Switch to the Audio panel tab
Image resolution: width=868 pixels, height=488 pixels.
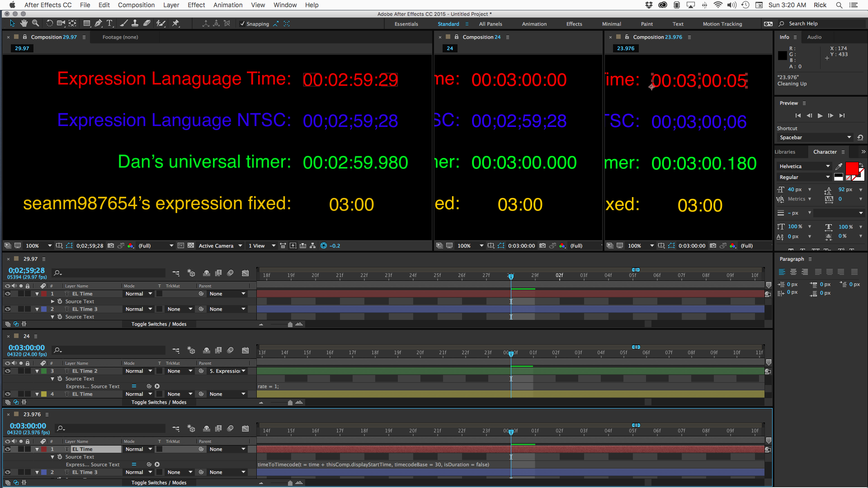814,37
